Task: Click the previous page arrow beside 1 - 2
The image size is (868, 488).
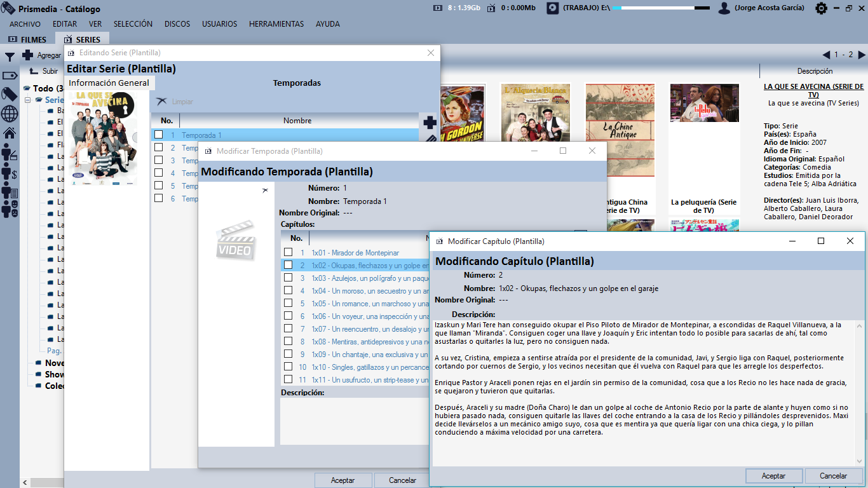Action: (x=826, y=55)
